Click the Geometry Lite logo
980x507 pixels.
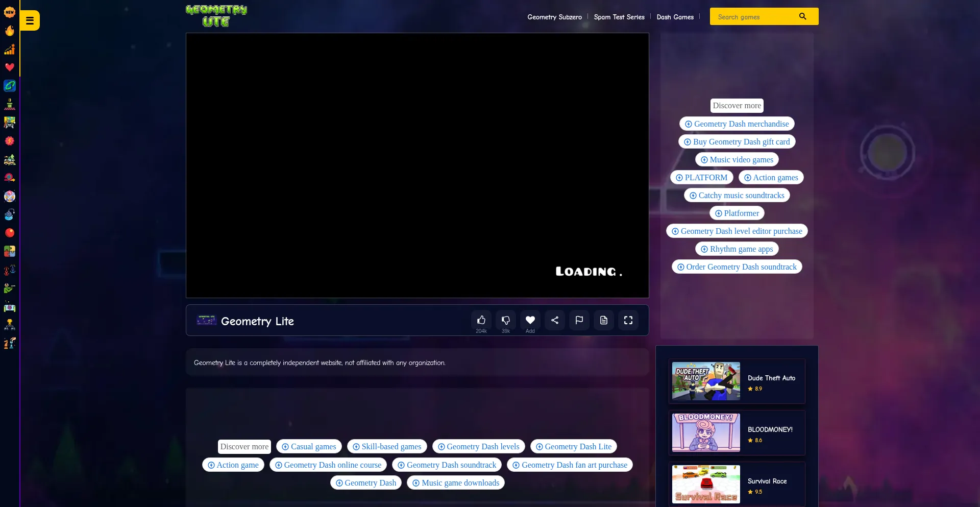pyautogui.click(x=216, y=16)
